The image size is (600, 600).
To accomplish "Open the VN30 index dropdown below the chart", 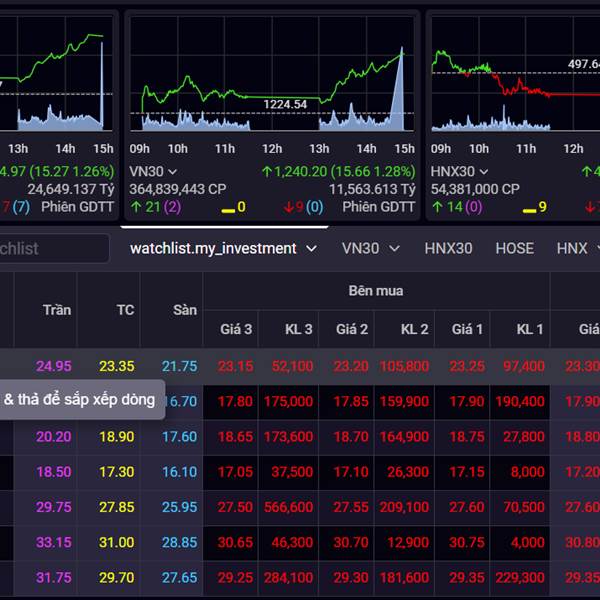I will [x=153, y=171].
